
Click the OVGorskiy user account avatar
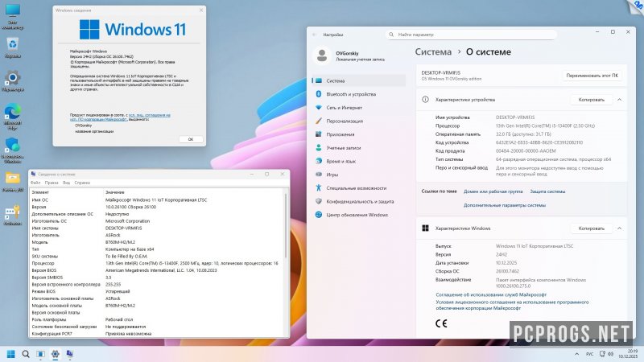pyautogui.click(x=322, y=56)
